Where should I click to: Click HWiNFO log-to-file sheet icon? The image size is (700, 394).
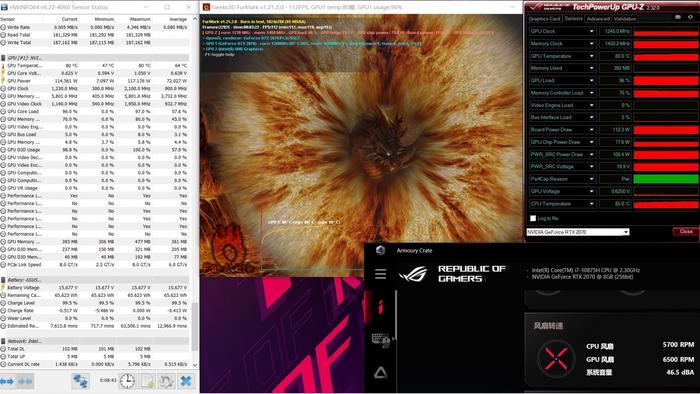[x=147, y=381]
